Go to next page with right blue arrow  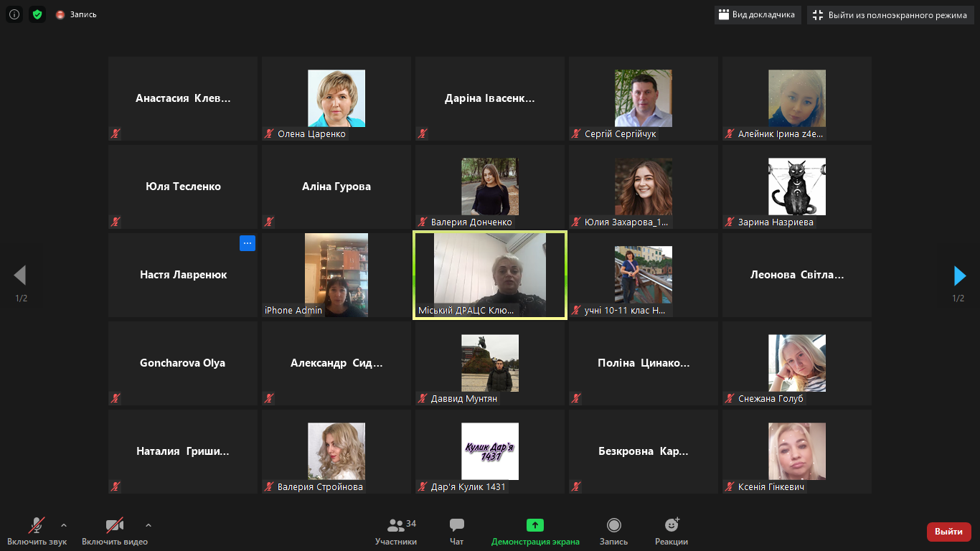[x=959, y=275]
